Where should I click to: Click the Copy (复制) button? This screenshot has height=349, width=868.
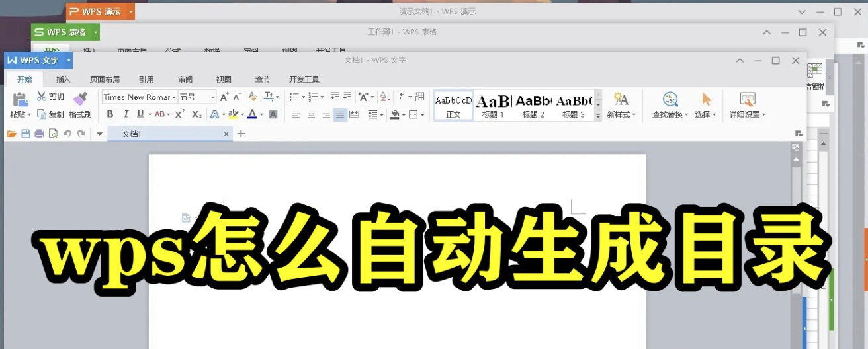50,114
